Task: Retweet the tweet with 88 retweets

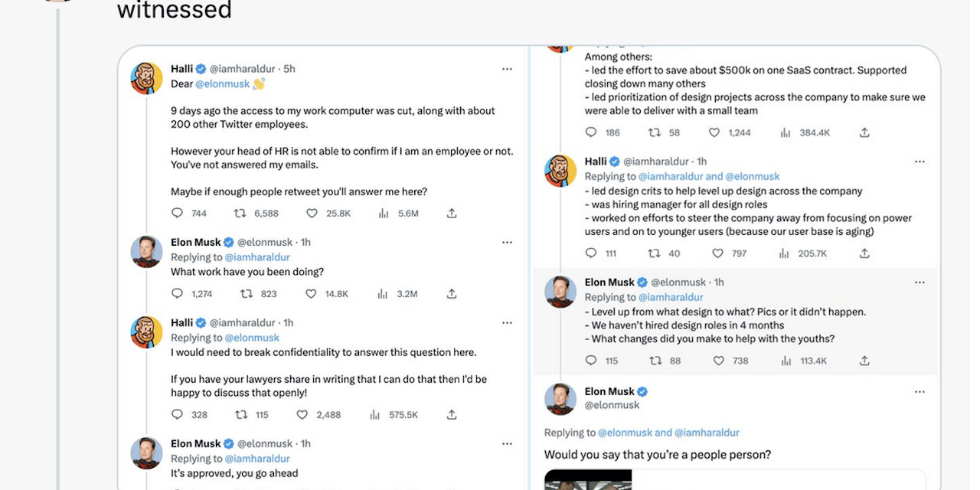Action: 655,361
